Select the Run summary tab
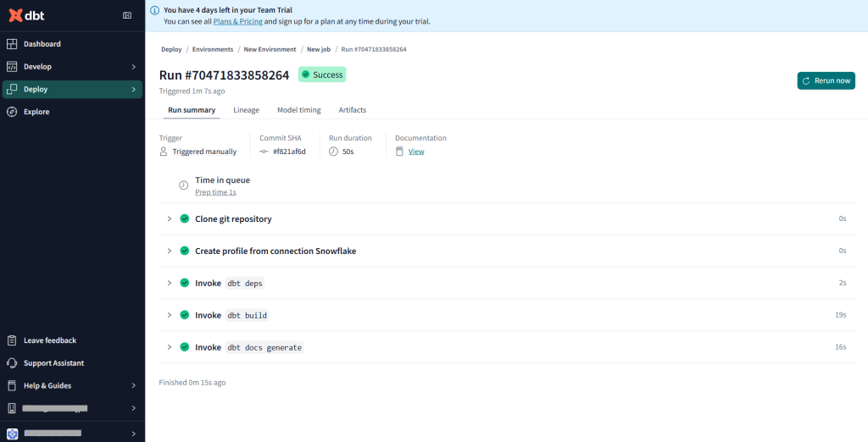Screen dimensions: 868x442 192,110
